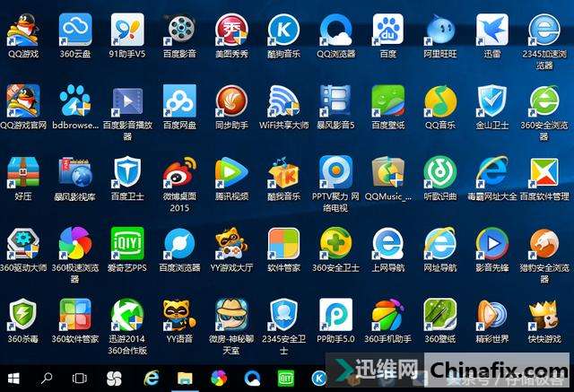Launch 迅游2014 360合作版 shortcut

(x=127, y=314)
